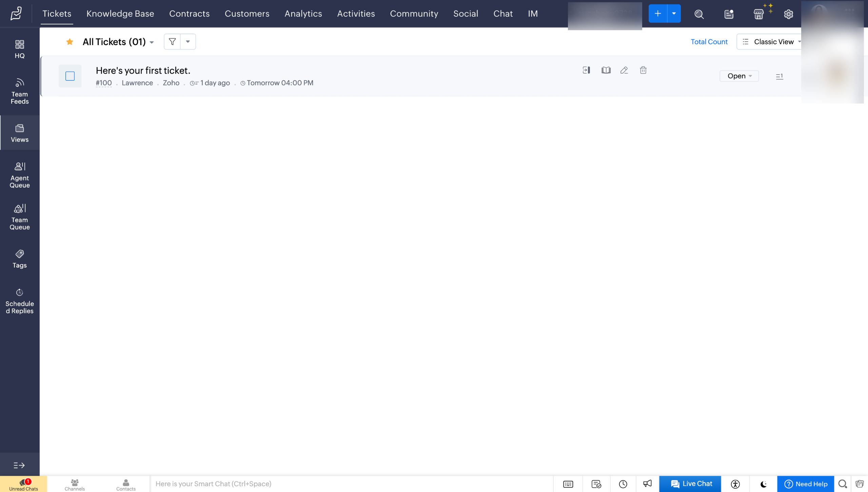This screenshot has height=492, width=868.
Task: Click the marketplace store icon
Action: 758,14
